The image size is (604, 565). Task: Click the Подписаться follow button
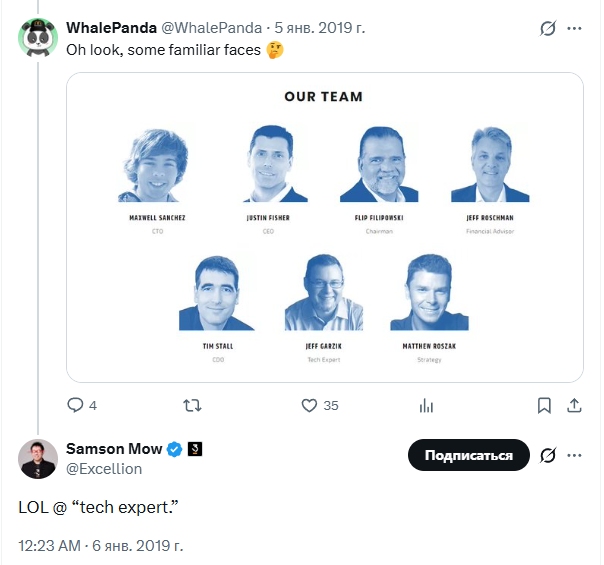[x=468, y=456]
